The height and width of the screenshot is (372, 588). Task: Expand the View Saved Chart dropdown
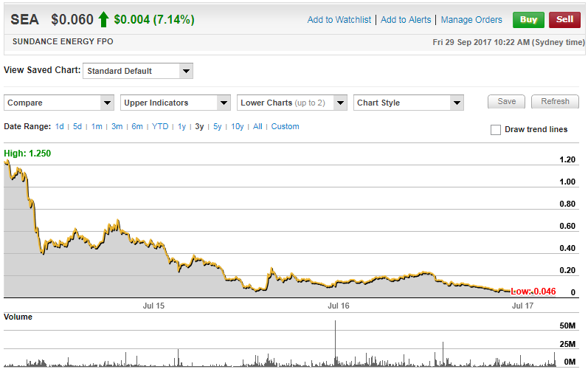(137, 72)
